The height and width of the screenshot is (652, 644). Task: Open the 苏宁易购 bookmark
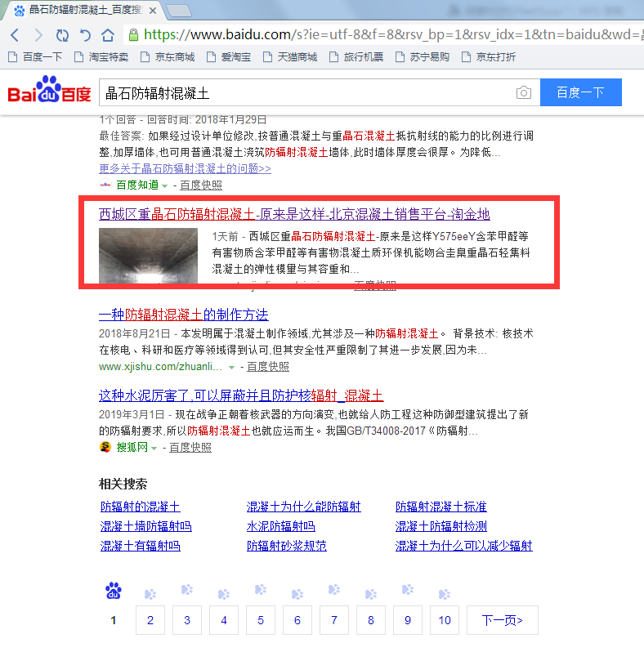click(x=423, y=57)
